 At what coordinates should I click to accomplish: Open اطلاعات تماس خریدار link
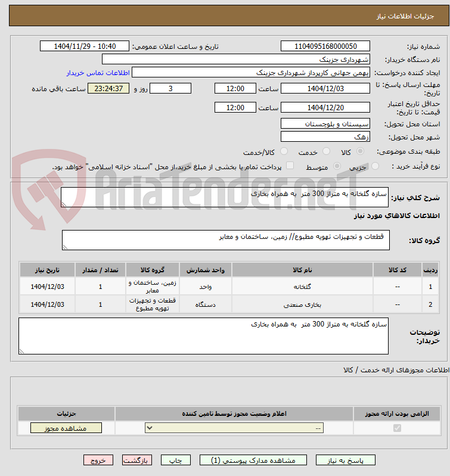[x=98, y=73]
